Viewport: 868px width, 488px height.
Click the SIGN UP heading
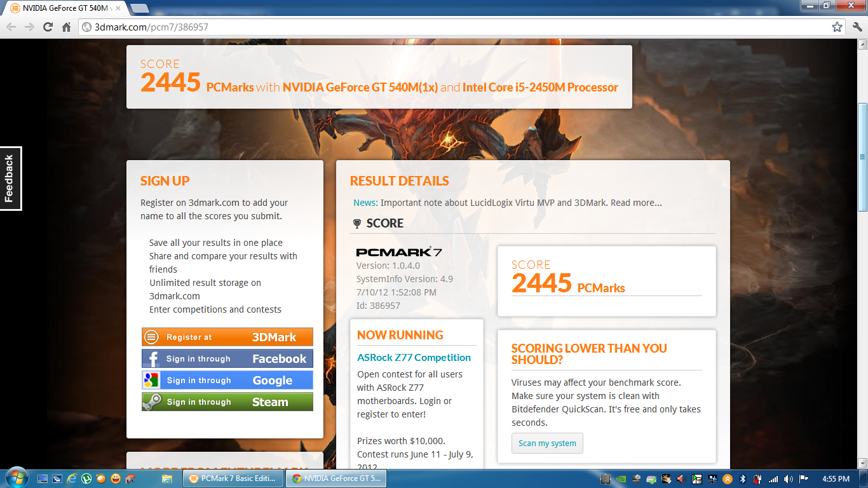(165, 181)
